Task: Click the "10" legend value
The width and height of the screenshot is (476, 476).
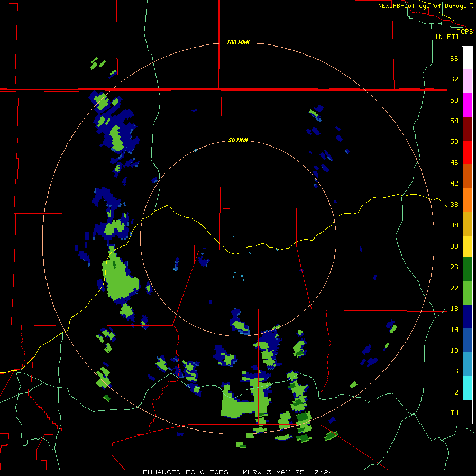Action: [454, 351]
